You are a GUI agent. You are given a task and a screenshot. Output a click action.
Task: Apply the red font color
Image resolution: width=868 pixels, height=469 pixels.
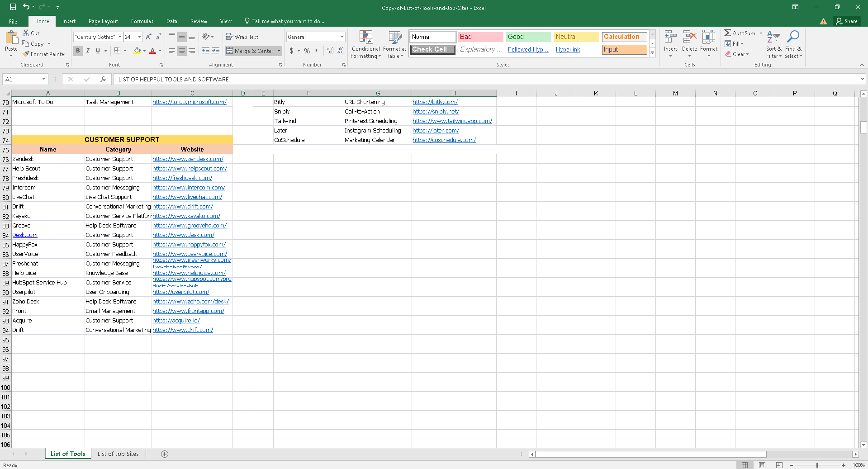coord(152,51)
